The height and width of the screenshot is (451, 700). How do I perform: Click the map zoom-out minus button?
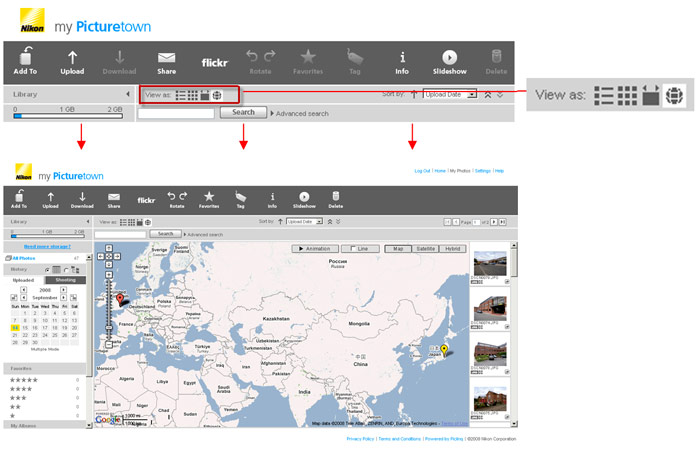pyautogui.click(x=108, y=344)
